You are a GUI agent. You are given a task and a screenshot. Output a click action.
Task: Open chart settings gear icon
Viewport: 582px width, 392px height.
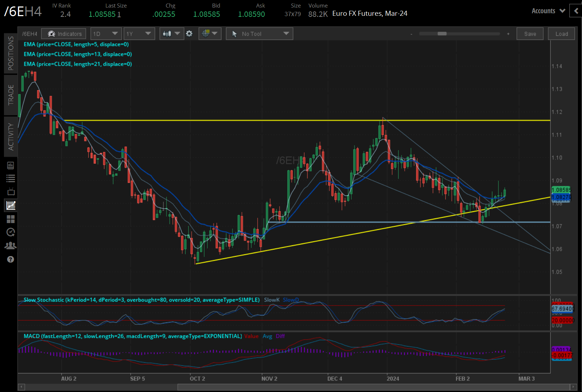coord(189,34)
